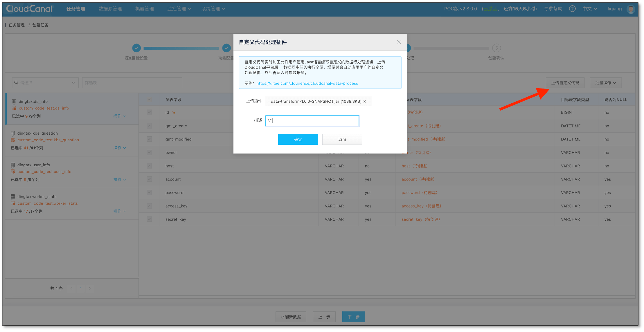Toggle the account row checkbox

pos(149,179)
